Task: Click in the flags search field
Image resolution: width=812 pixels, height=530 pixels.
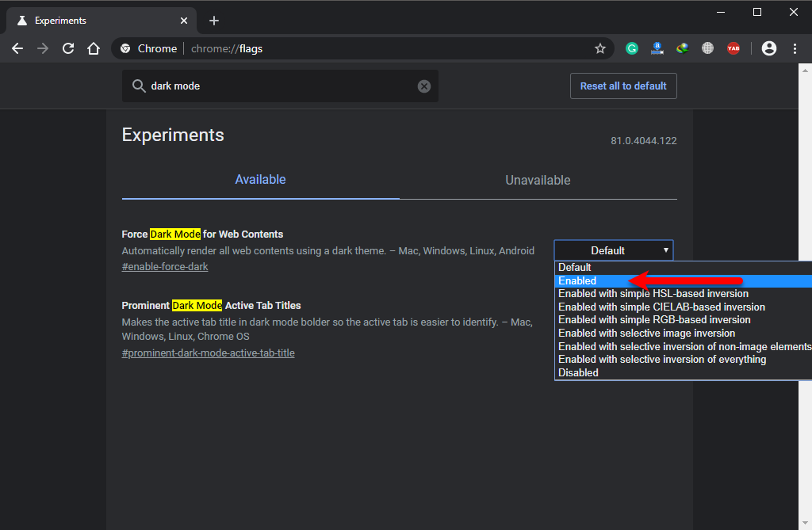Action: coord(278,86)
